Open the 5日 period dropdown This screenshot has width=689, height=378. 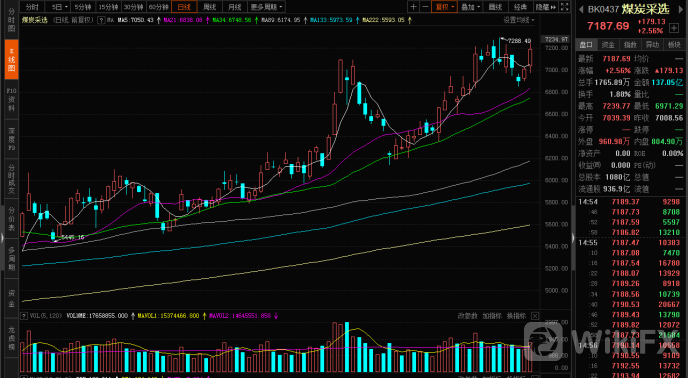[60, 7]
